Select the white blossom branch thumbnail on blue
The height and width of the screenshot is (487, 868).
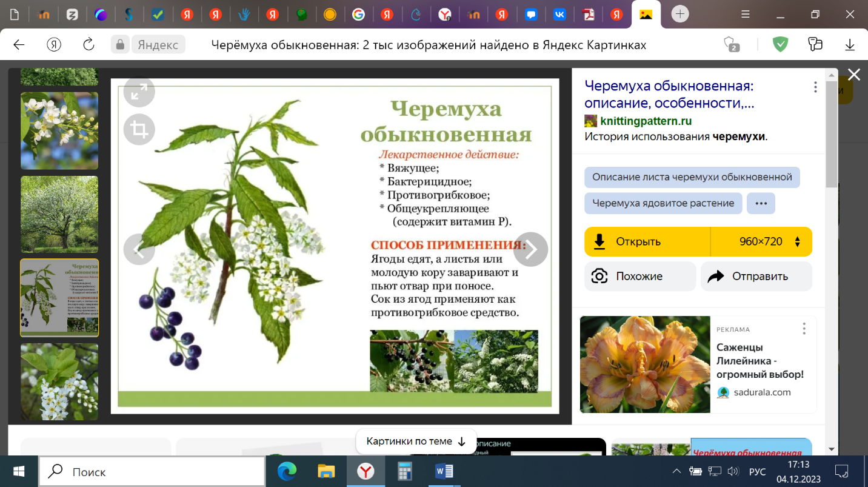tap(59, 130)
